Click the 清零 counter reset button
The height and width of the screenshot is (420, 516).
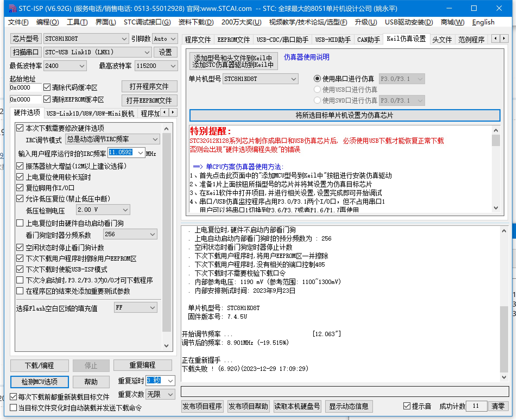tap(498, 406)
